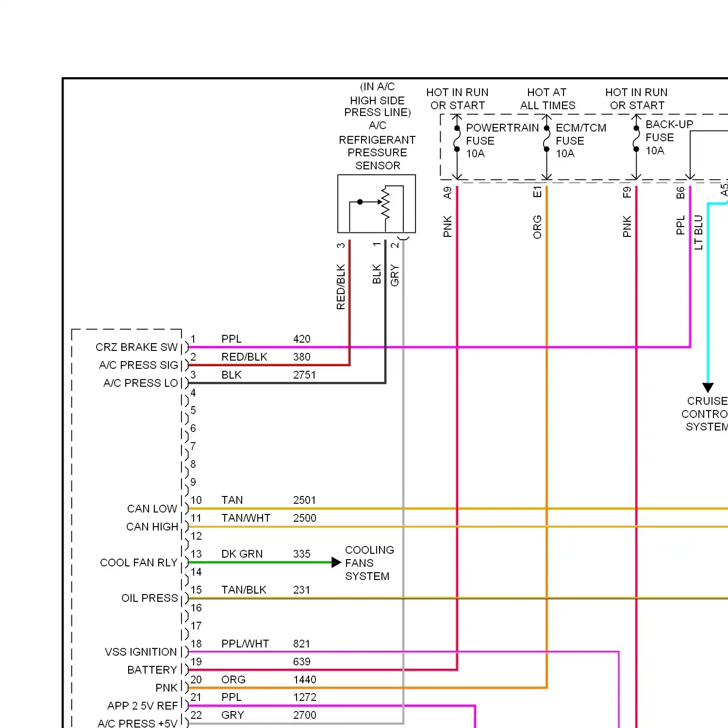Click the Powertrain fuse symbol

457,138
